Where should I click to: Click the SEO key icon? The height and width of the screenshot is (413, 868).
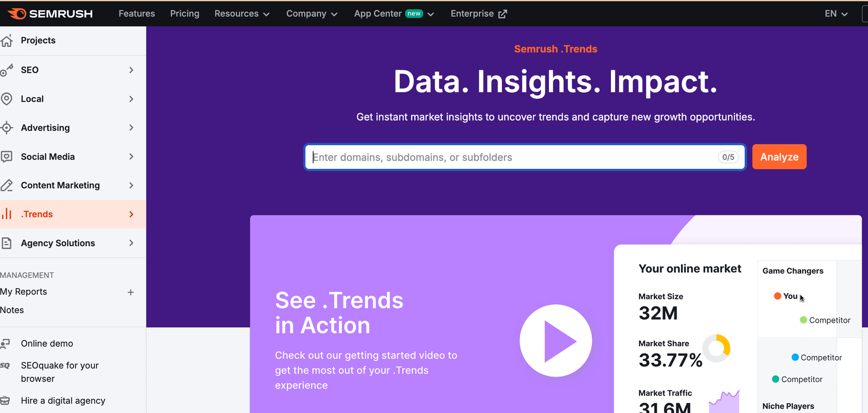click(x=7, y=70)
